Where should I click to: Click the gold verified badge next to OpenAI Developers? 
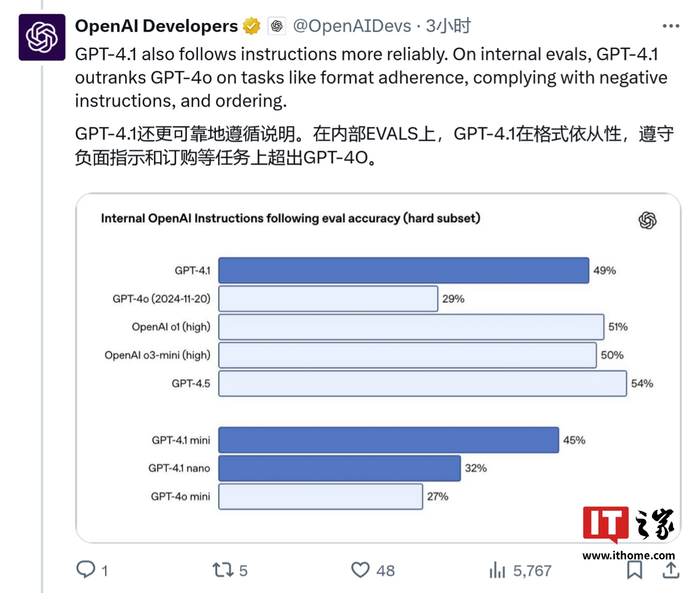251,26
